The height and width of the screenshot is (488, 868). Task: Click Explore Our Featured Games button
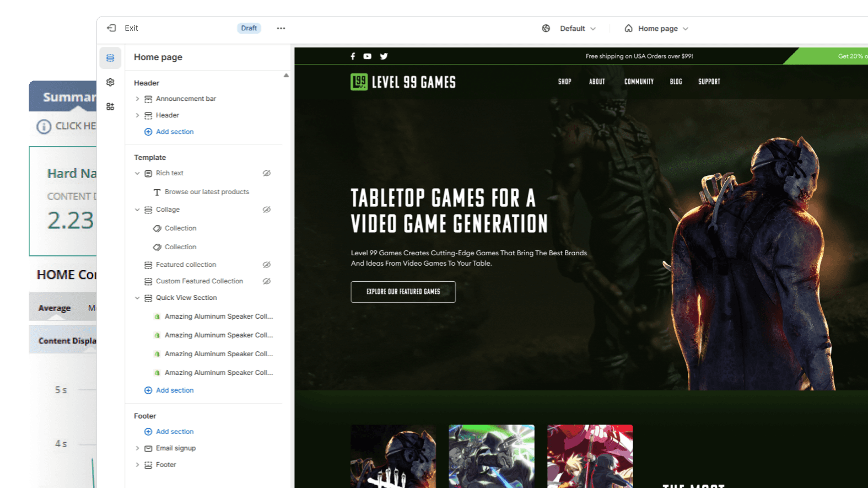403,292
